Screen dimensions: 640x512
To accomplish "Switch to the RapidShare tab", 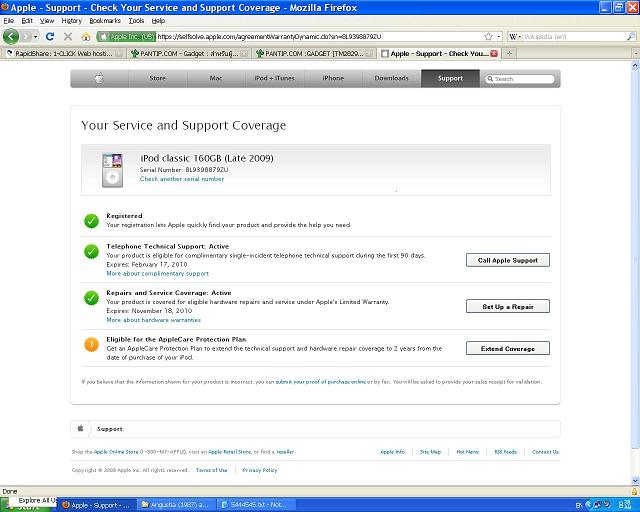I will 64,53.
